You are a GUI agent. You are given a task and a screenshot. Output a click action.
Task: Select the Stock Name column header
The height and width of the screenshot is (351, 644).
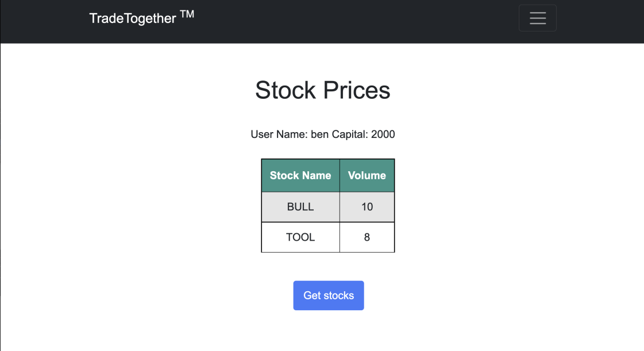(300, 175)
